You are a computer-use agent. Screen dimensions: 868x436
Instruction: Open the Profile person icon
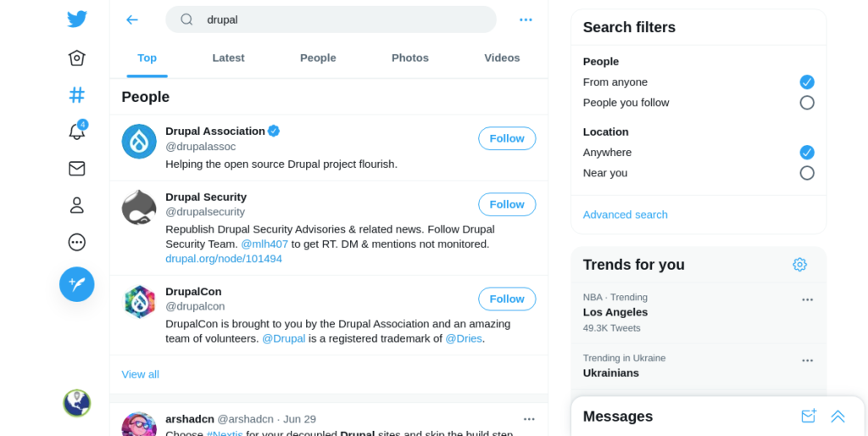(x=77, y=205)
